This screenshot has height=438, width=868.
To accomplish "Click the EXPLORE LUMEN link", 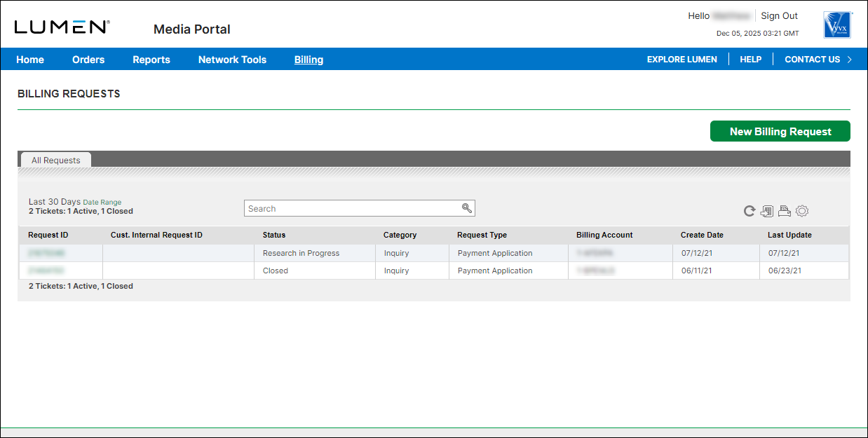I will coord(681,59).
